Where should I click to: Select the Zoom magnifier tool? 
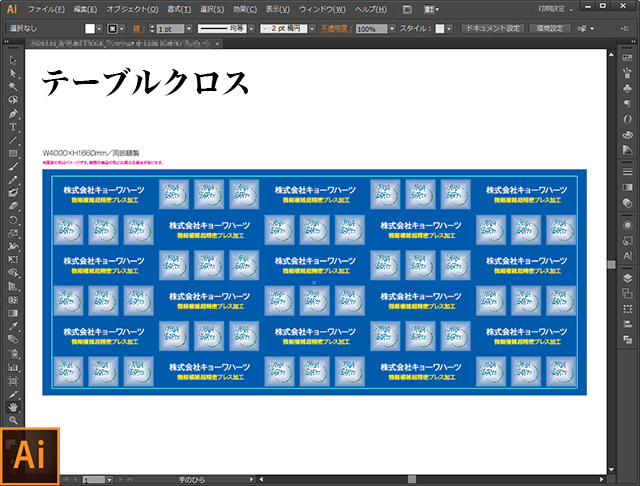(x=13, y=420)
